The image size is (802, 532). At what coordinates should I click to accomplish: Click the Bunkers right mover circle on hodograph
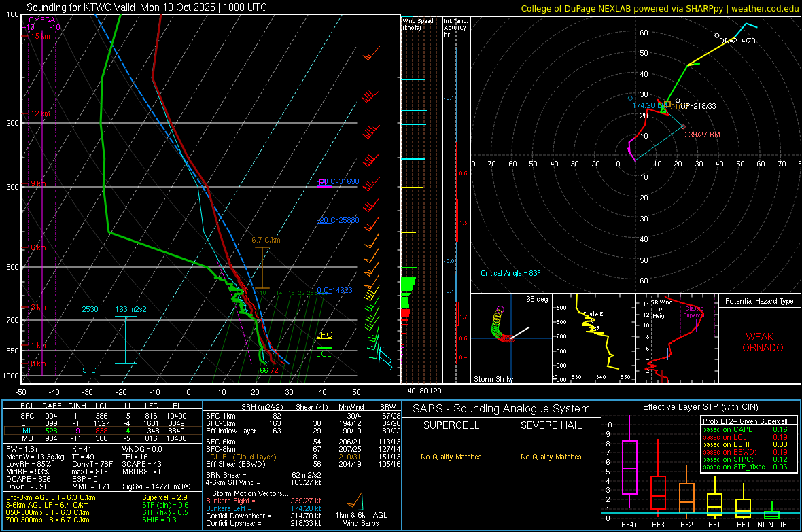coord(683,127)
